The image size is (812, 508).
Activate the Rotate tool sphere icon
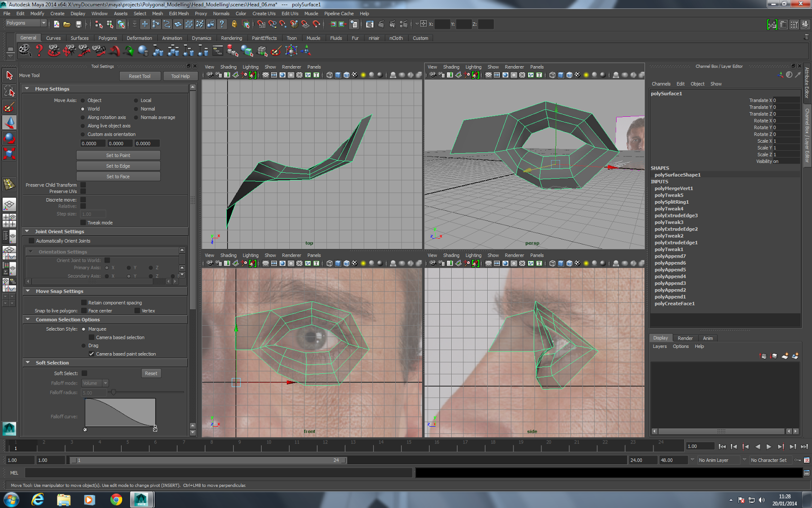pyautogui.click(x=9, y=138)
